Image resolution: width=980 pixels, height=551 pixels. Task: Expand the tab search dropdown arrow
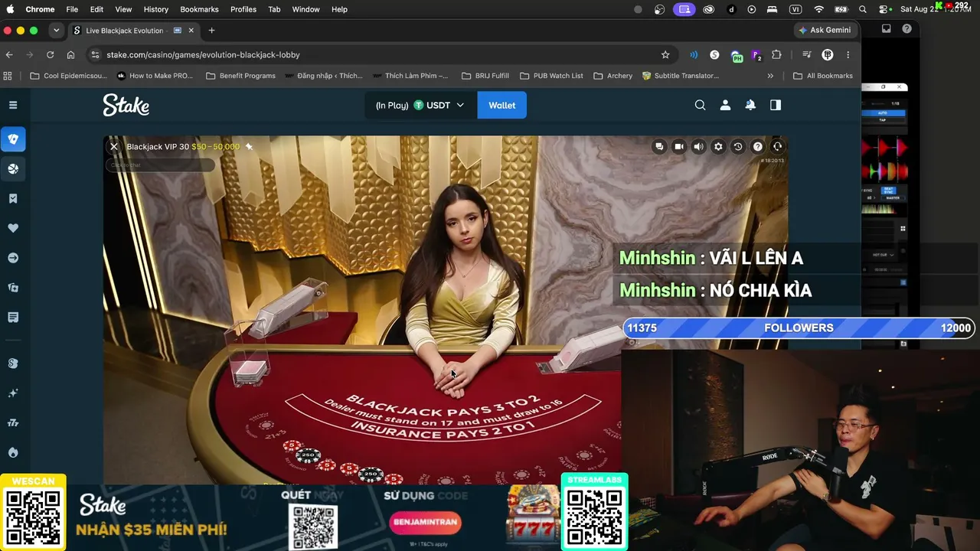click(56, 31)
